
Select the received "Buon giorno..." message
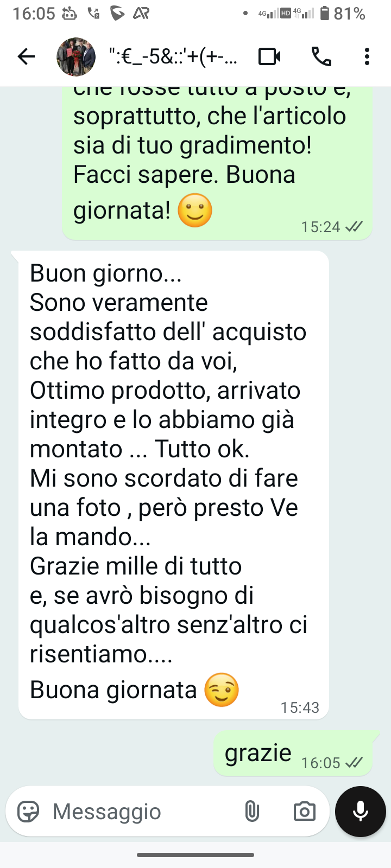[x=174, y=485]
